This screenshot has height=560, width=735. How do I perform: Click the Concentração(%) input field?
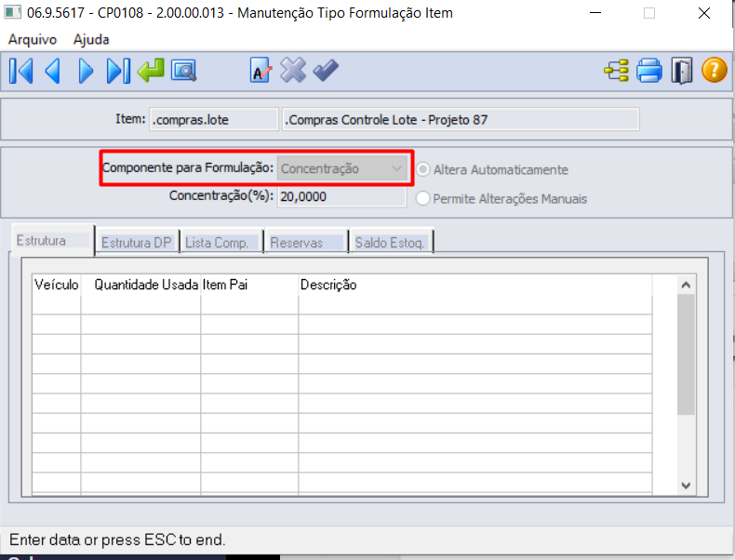click(x=342, y=196)
